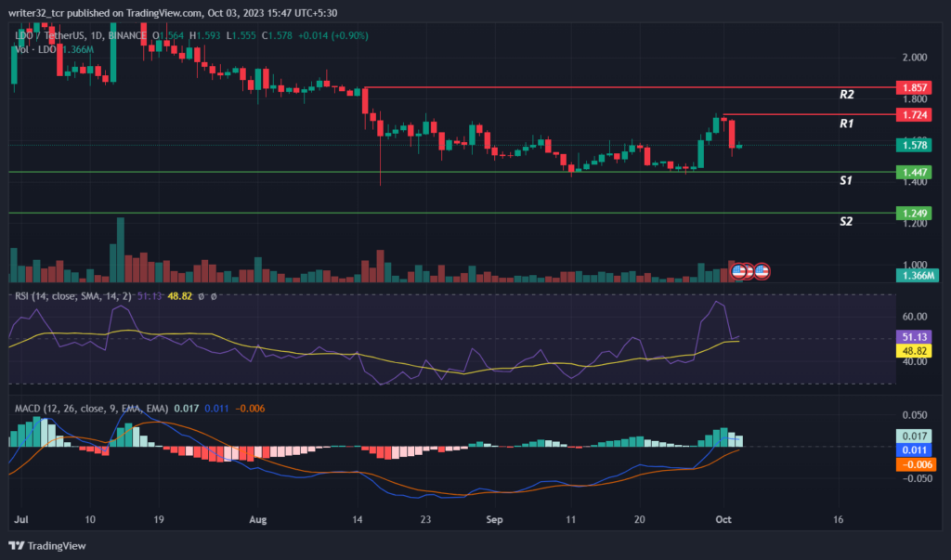Click the Aug date on the time axis

(x=258, y=519)
